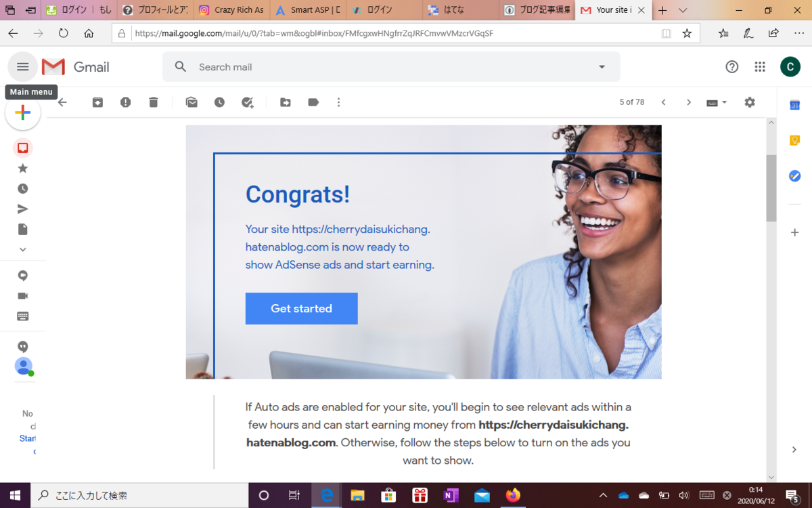Add email to Tasks
The height and width of the screenshot is (508, 812).
(248, 102)
